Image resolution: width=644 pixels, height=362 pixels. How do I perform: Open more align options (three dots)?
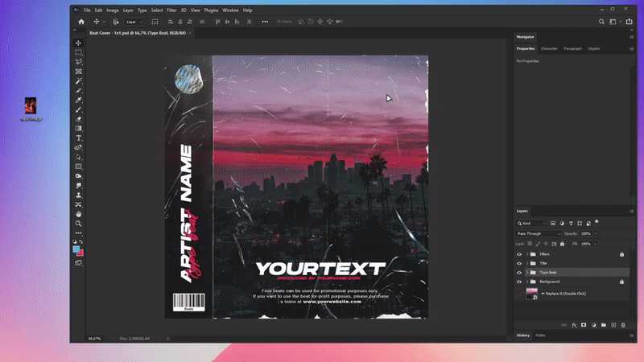(x=265, y=22)
